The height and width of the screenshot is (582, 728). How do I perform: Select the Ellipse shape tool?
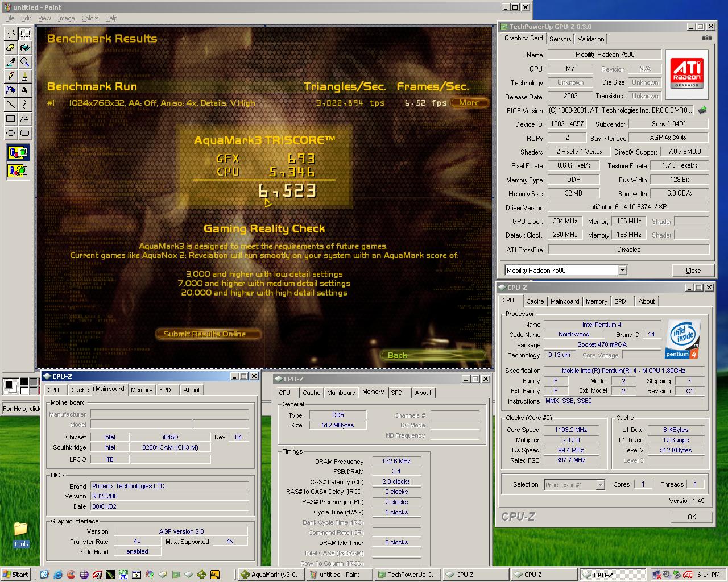point(11,133)
